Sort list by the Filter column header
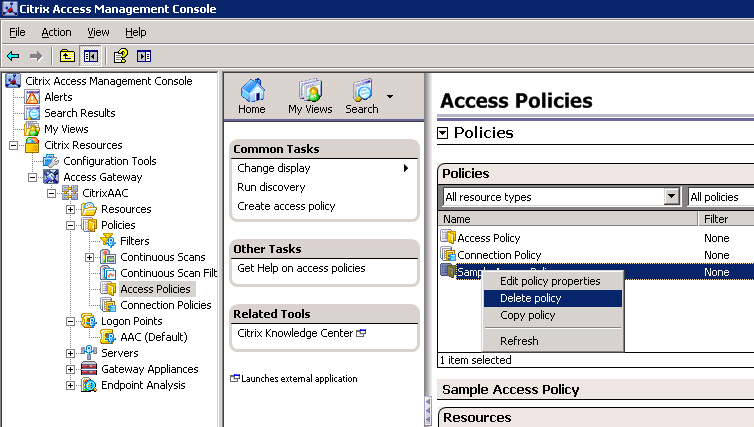Screen dimensions: 754x427 pos(726,219)
